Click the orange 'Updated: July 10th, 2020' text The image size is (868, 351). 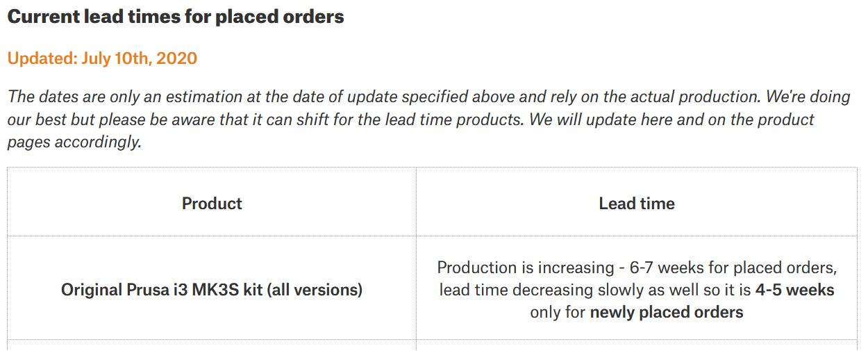(x=102, y=58)
